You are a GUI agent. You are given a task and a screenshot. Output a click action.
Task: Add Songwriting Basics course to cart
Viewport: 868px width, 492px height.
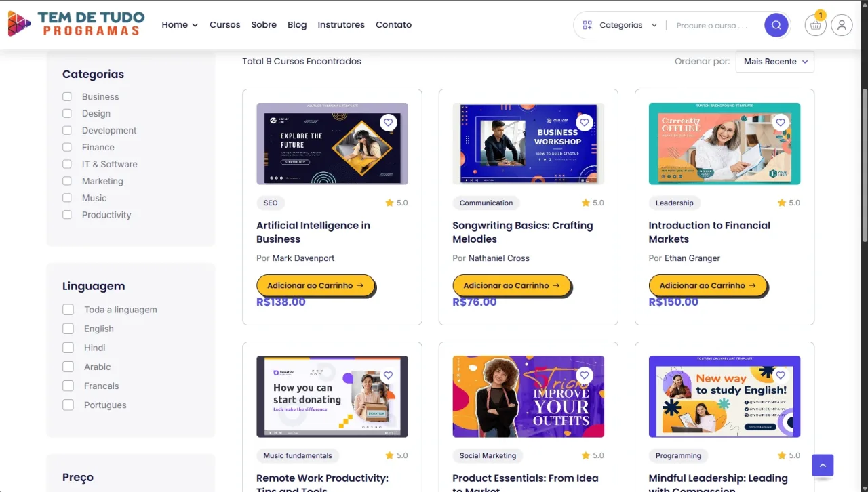pos(512,285)
